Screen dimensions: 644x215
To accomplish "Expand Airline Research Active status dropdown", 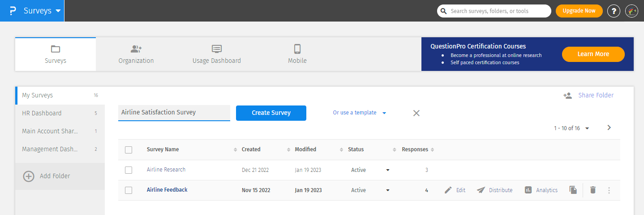I will 388,170.
